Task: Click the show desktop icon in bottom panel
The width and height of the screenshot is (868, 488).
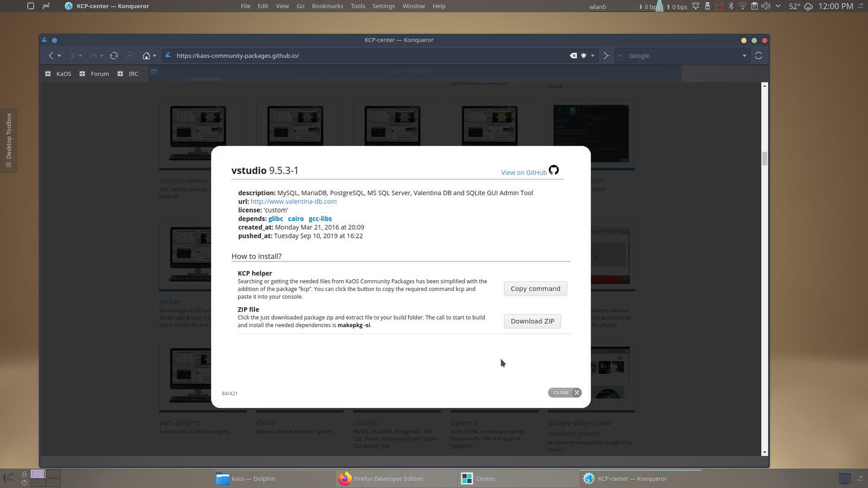Action: (x=844, y=478)
